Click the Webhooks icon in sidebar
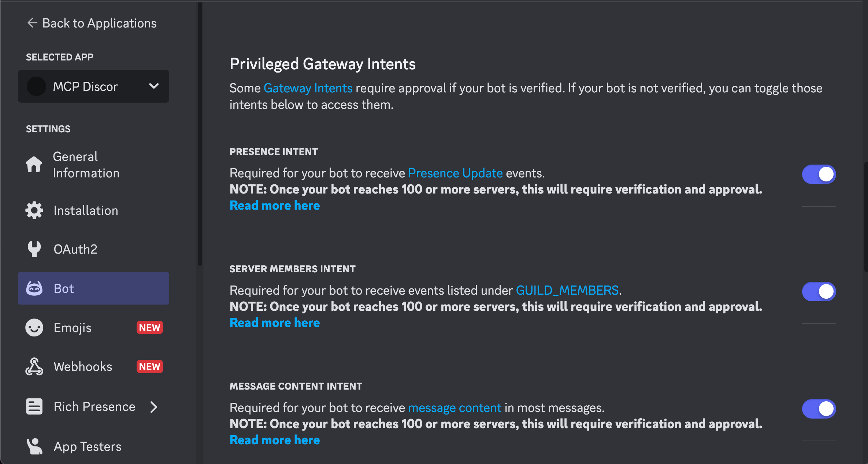This screenshot has height=464, width=868. [34, 366]
